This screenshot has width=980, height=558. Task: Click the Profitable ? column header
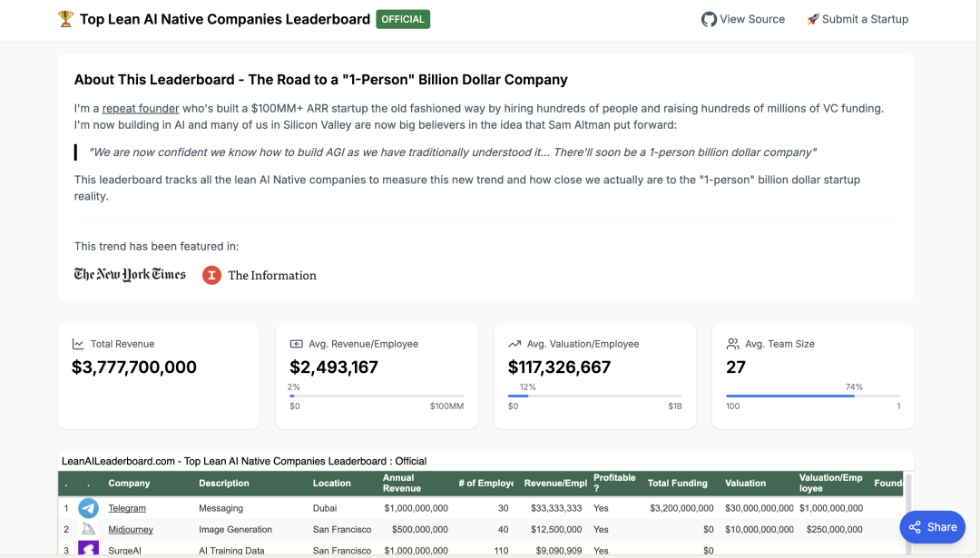coord(614,483)
